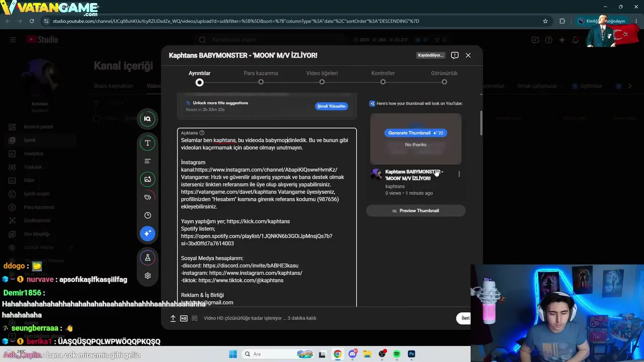Click the "Kaydediliyor..." saving status label

[x=431, y=55]
